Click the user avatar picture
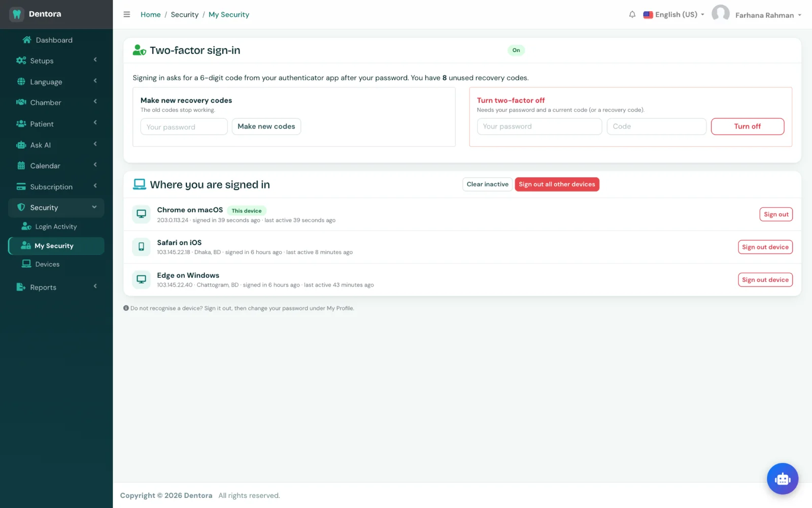 point(721,14)
